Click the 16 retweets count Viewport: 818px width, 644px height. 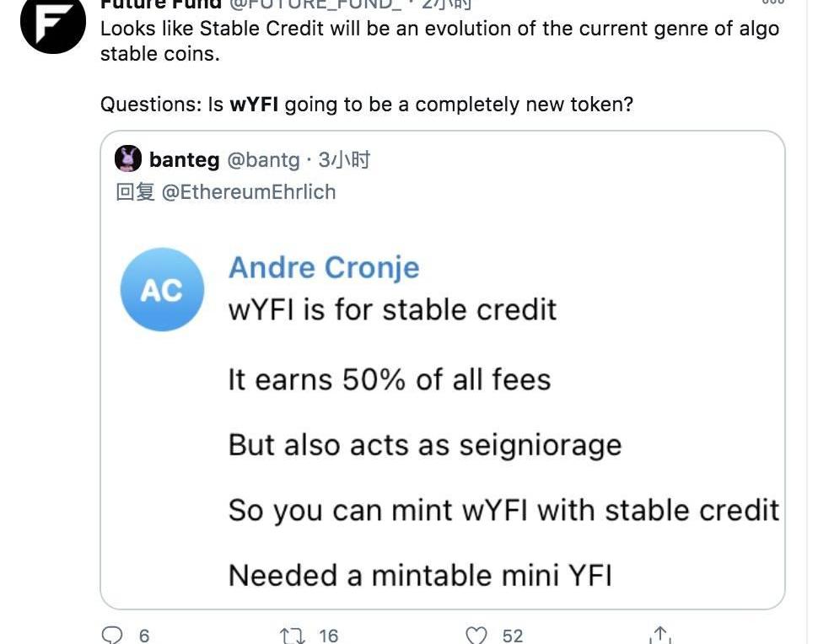[x=328, y=636]
